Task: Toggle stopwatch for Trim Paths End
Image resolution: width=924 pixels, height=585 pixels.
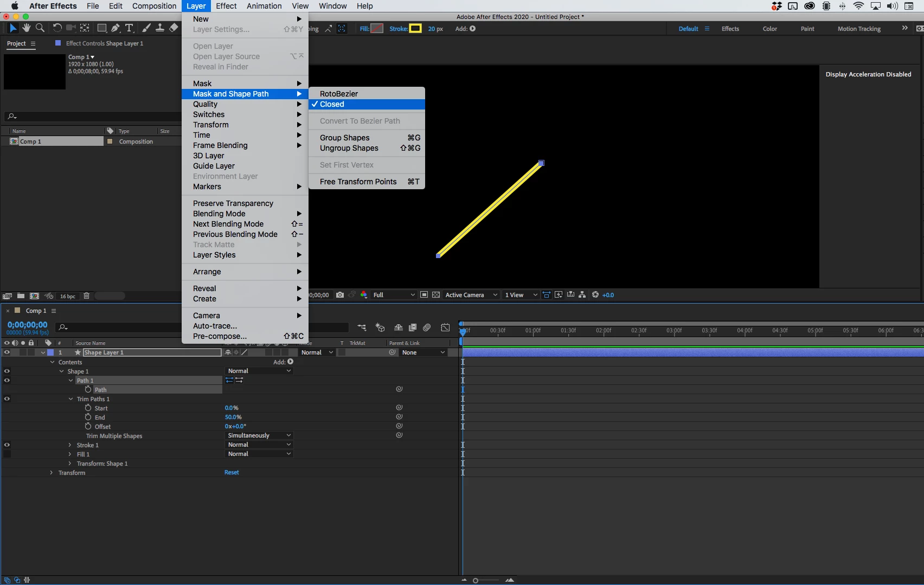Action: click(88, 417)
